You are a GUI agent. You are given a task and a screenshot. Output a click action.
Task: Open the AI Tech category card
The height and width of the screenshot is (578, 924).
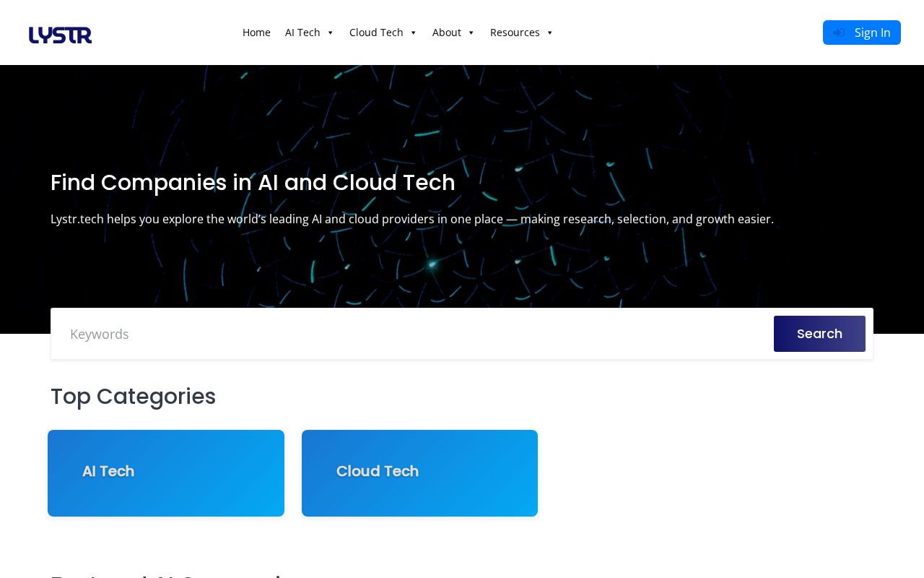(x=166, y=473)
